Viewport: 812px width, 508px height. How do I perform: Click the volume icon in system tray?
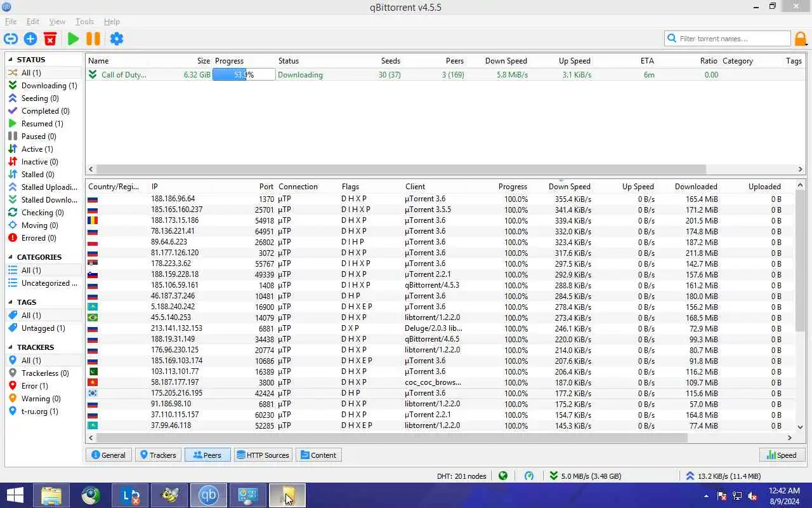[752, 496]
